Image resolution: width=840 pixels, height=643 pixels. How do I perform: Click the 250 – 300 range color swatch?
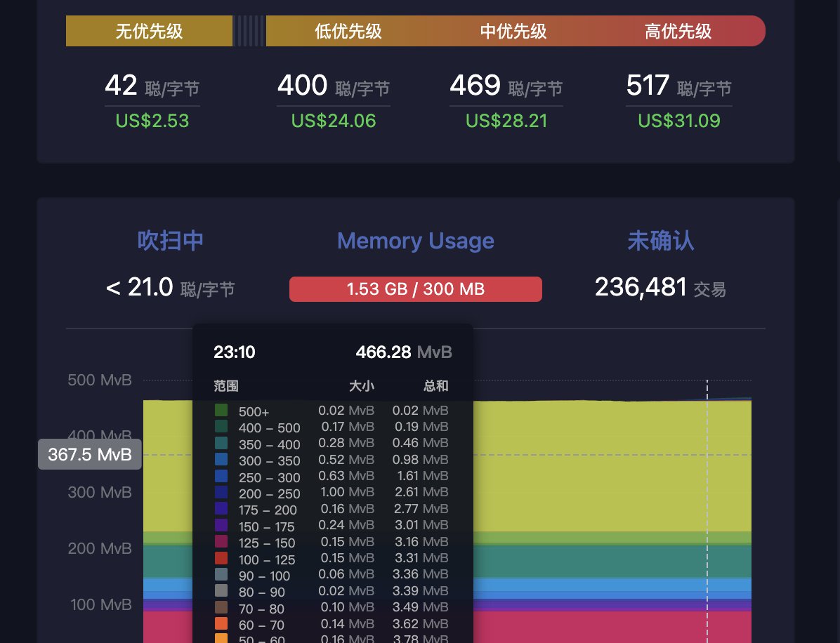pyautogui.click(x=221, y=476)
